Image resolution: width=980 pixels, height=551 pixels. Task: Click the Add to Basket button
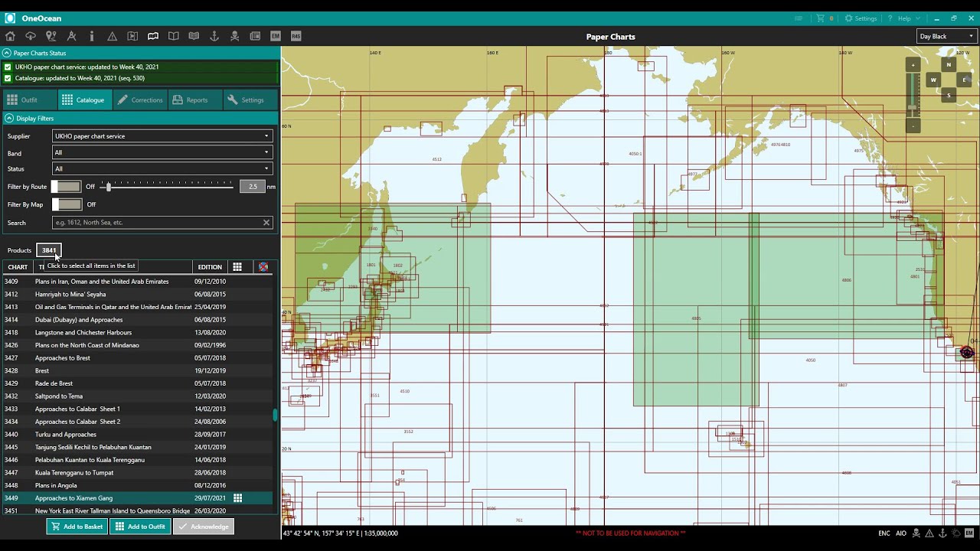77,527
